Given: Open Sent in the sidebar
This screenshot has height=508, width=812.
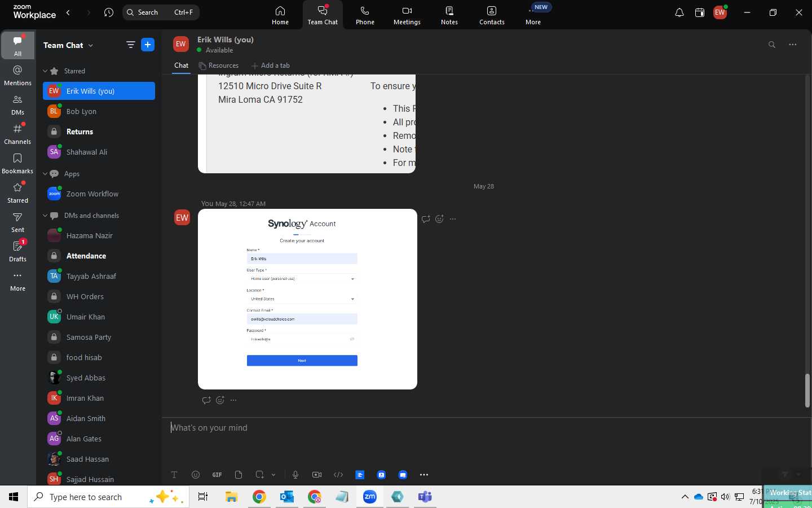Looking at the screenshot, I should pos(18,222).
